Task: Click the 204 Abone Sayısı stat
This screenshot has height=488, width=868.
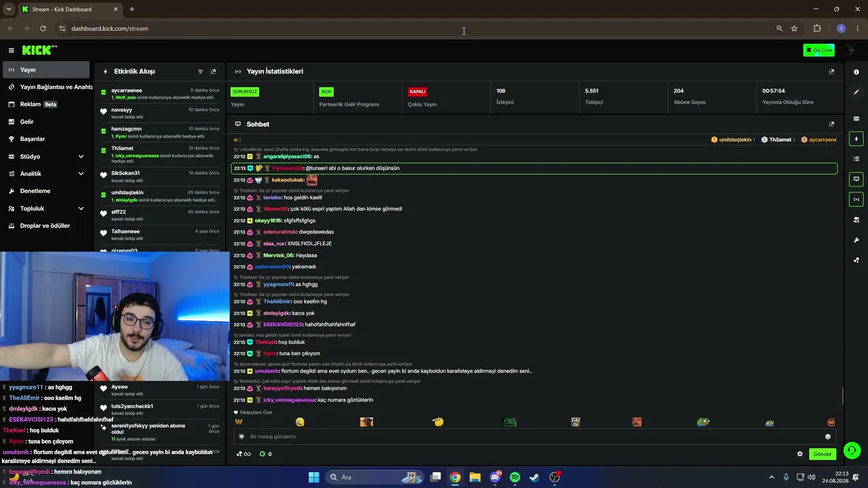Action: pos(690,96)
